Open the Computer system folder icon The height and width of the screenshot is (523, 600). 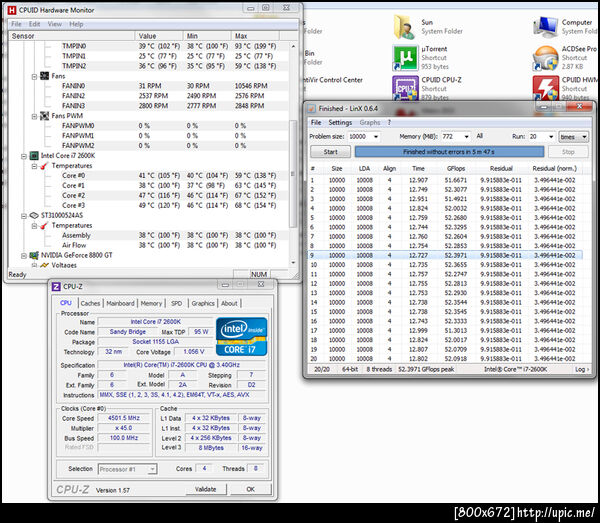pos(546,27)
